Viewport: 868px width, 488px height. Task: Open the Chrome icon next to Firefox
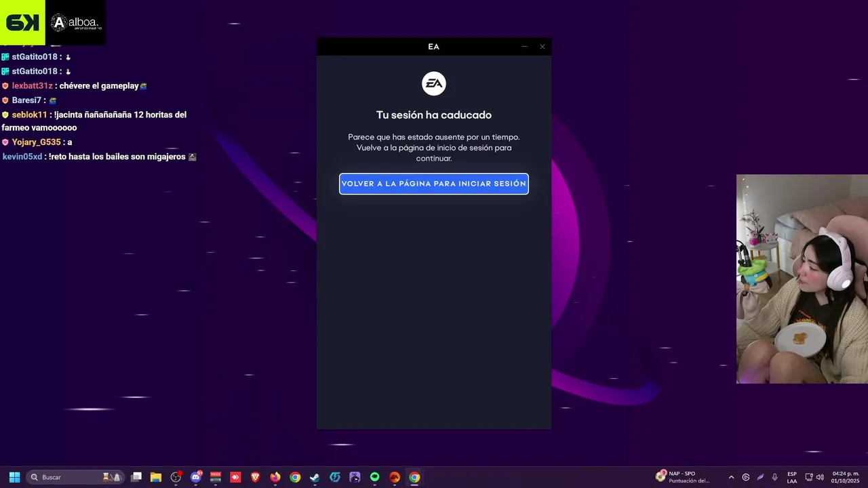pos(295,477)
